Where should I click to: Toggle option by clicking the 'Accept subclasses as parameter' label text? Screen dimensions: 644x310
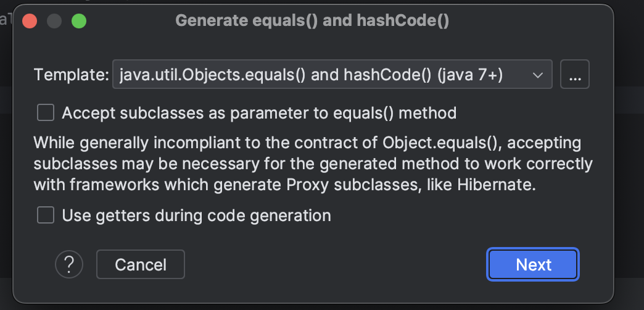[259, 112]
